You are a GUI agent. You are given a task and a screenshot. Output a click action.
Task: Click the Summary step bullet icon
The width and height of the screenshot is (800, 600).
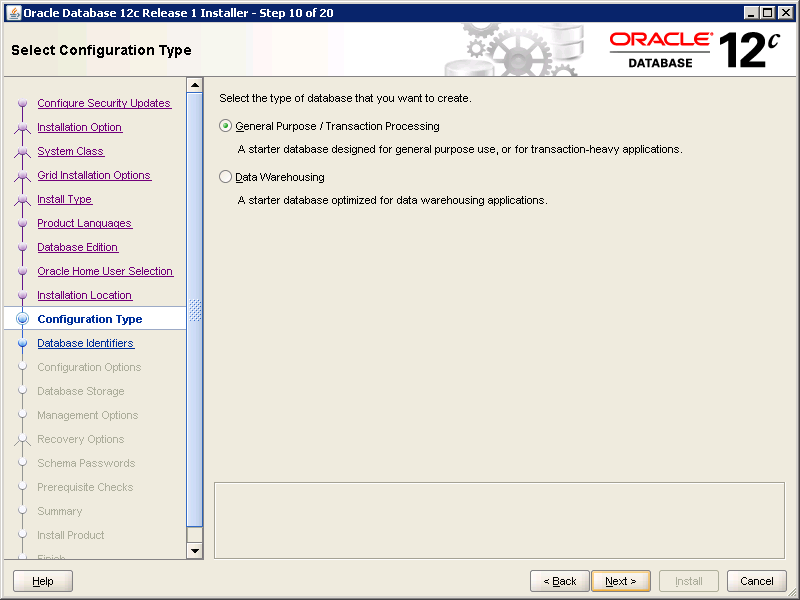point(22,511)
